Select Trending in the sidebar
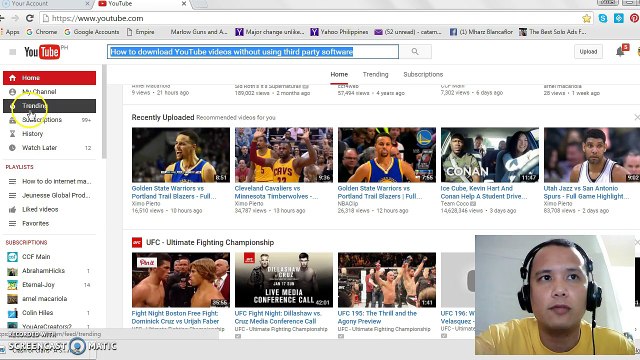 click(49, 106)
